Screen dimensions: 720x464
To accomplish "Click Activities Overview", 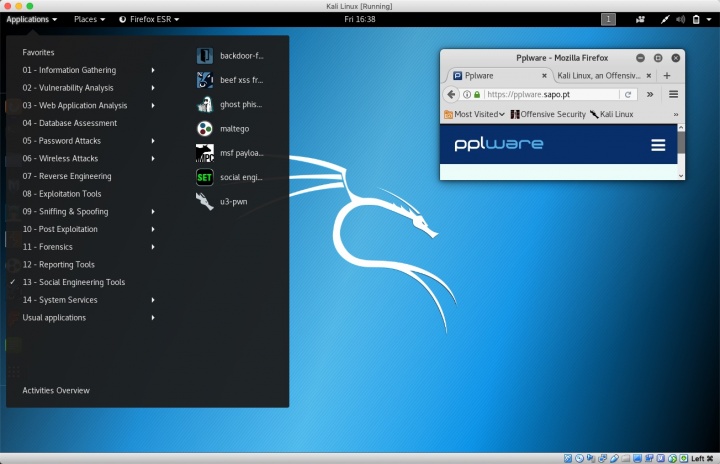I will click(56, 390).
